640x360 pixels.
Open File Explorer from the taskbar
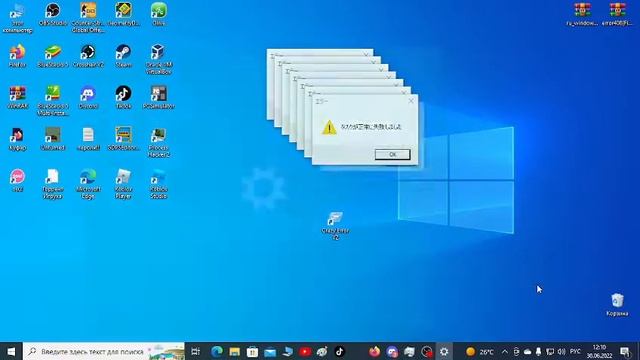234,351
